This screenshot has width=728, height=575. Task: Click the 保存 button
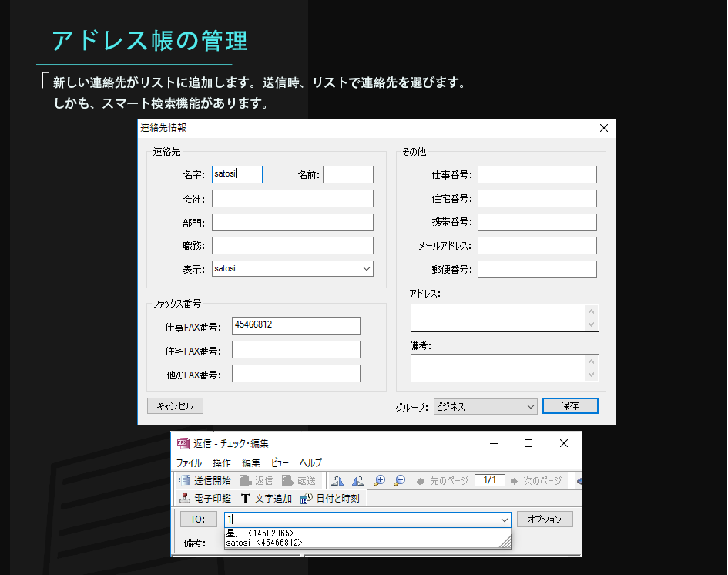[570, 406]
